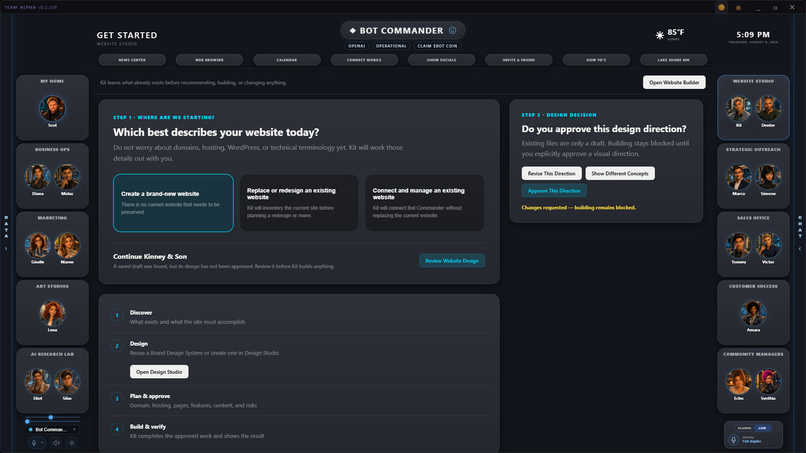Select the pink-haired Community Managers avatar
The width and height of the screenshot is (806, 453).
(768, 382)
